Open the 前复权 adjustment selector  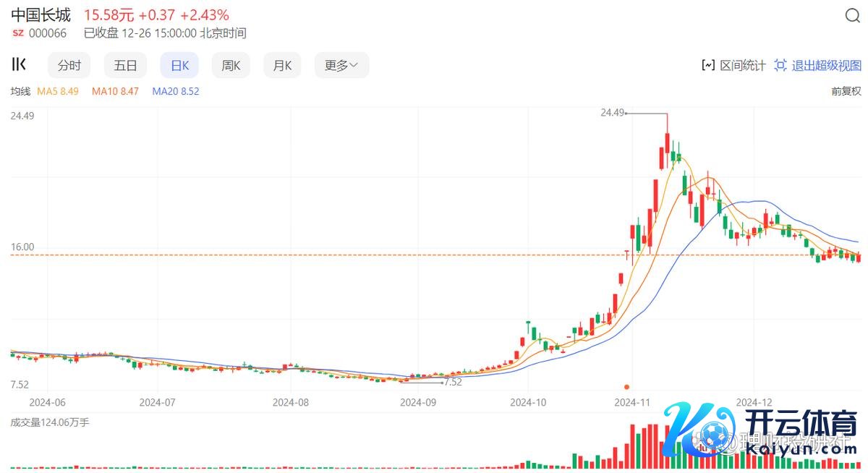(x=846, y=91)
